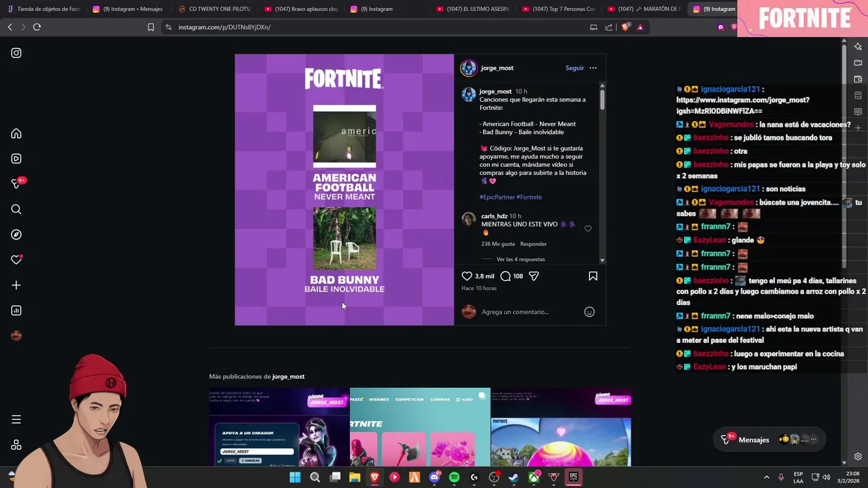Viewport: 868px width, 488px height.
Task: Click the #Fortnite hashtag
Action: pos(529,197)
